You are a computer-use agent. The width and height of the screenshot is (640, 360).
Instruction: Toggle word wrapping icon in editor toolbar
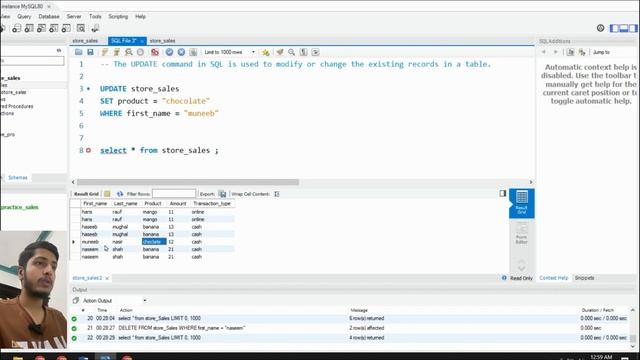[315, 52]
